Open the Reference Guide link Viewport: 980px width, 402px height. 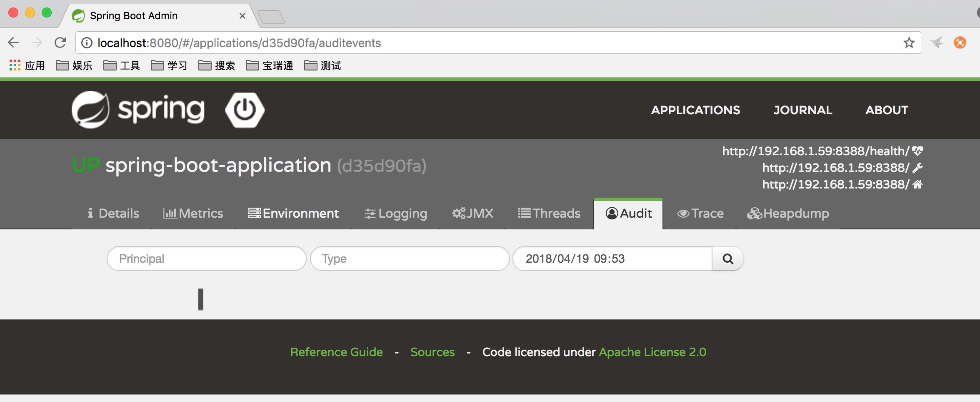click(336, 352)
